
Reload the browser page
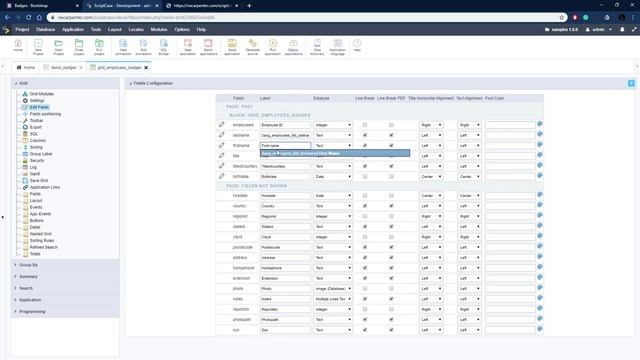29,18
